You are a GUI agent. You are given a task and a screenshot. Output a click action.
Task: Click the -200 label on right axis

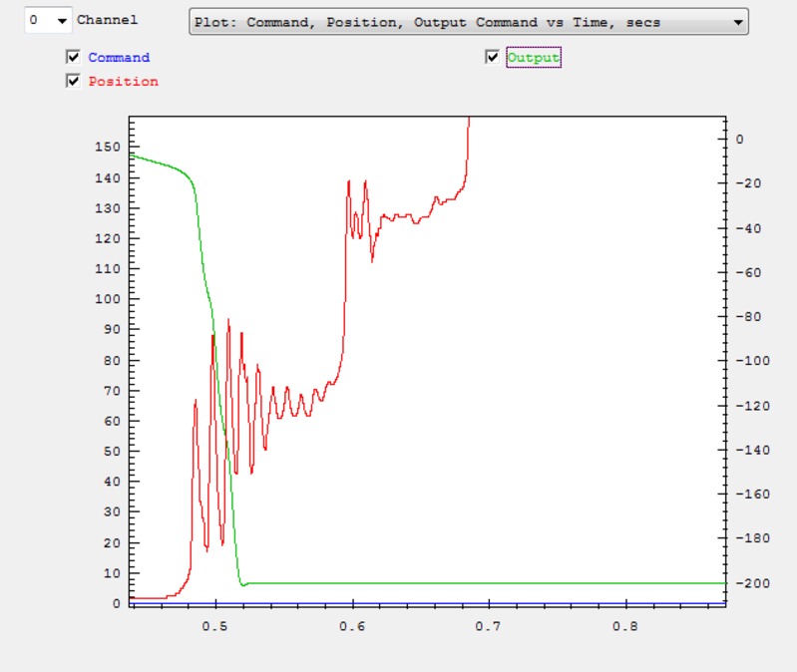[752, 583]
